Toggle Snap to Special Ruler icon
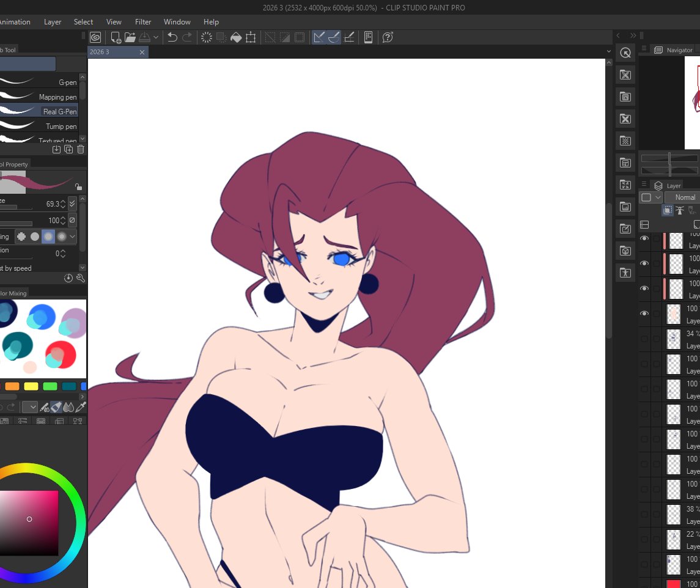700x588 pixels. pyautogui.click(x=334, y=37)
